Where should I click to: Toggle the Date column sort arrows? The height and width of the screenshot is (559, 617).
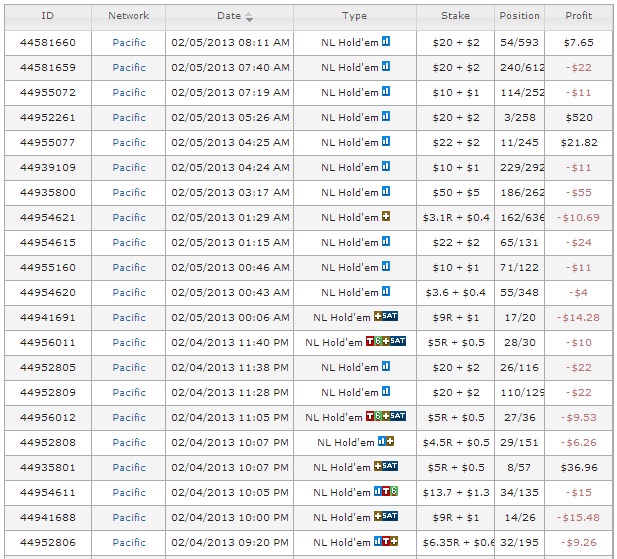249,17
